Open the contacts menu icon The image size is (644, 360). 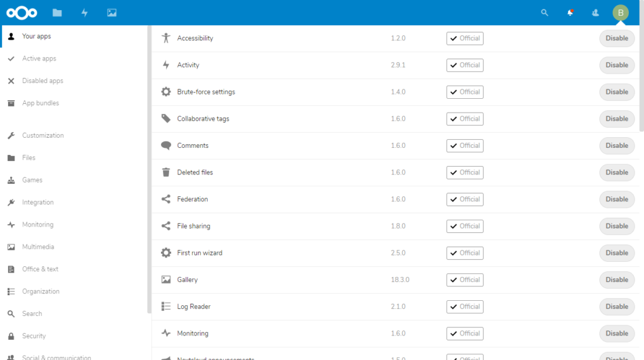[595, 13]
